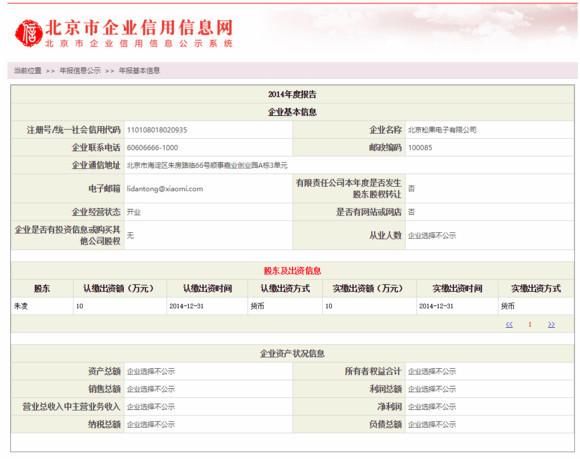The image size is (580, 459).
Task: Click the postal code 100085 value
Action: (420, 148)
